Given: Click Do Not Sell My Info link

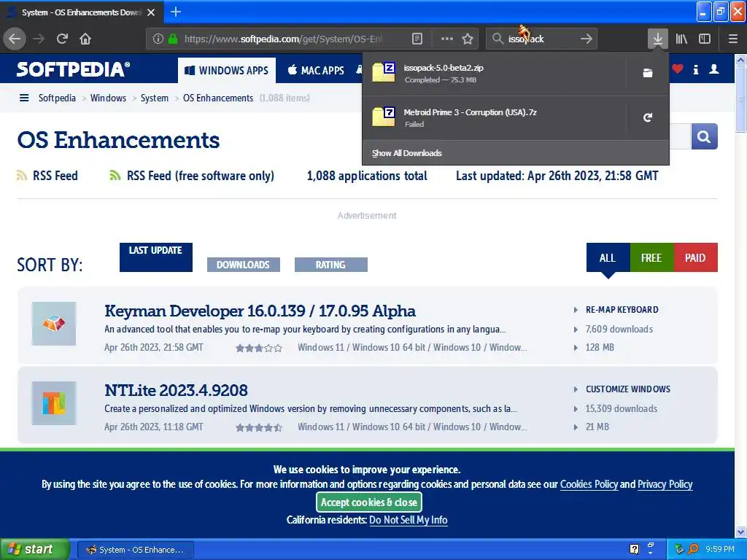Looking at the screenshot, I should click(x=409, y=520).
